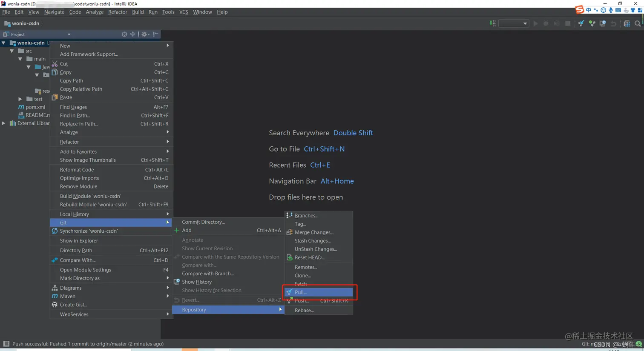Click Reformat Code

point(112,170)
